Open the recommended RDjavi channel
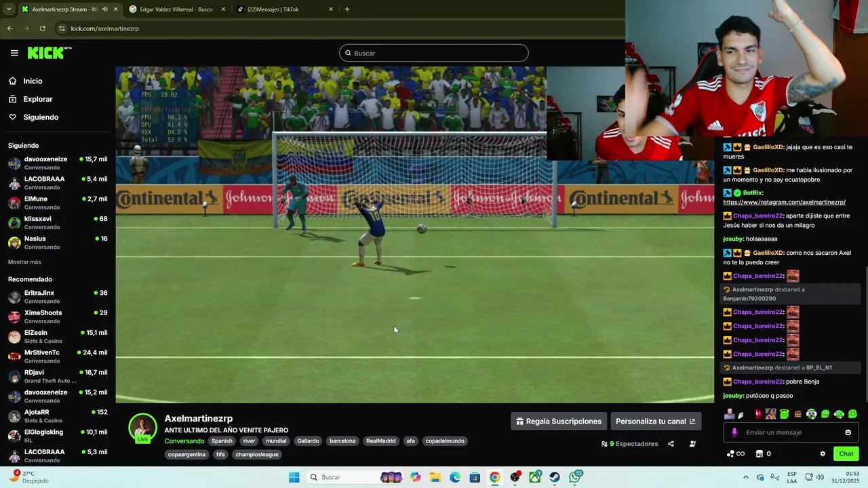 (58, 376)
